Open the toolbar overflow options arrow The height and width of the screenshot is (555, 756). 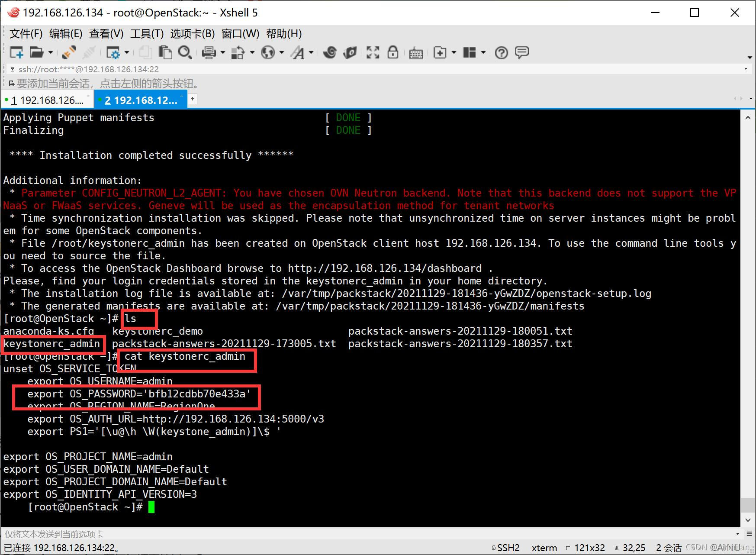coord(750,57)
